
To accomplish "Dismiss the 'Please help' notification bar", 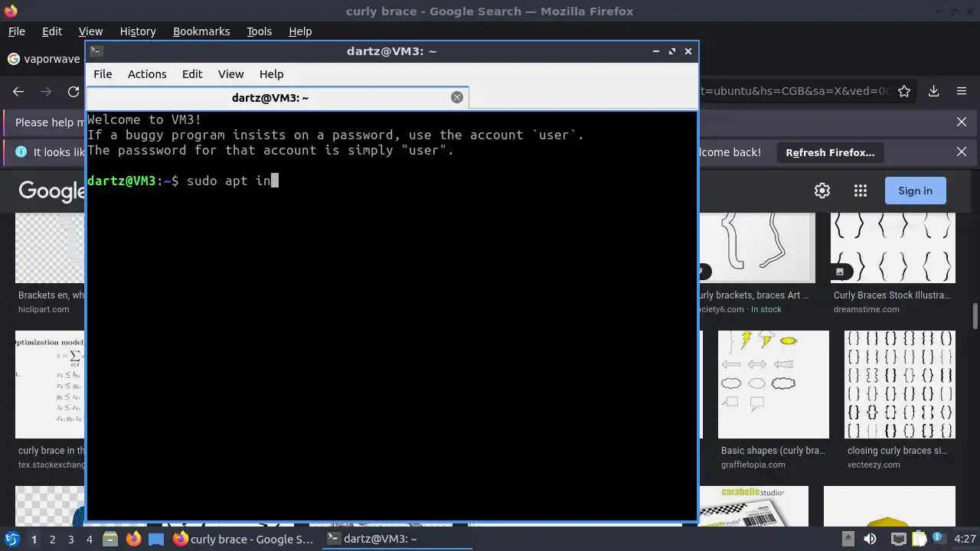I will (x=962, y=122).
